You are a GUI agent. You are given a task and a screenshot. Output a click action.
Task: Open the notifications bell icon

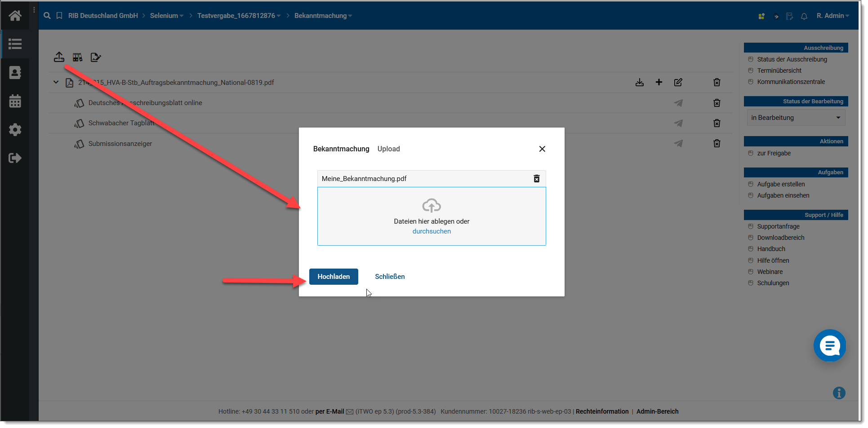[804, 16]
